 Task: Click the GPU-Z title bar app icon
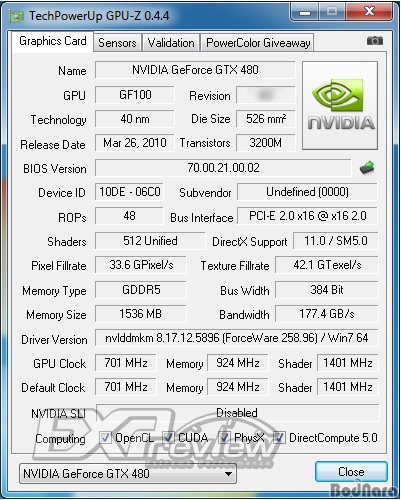pos(16,16)
